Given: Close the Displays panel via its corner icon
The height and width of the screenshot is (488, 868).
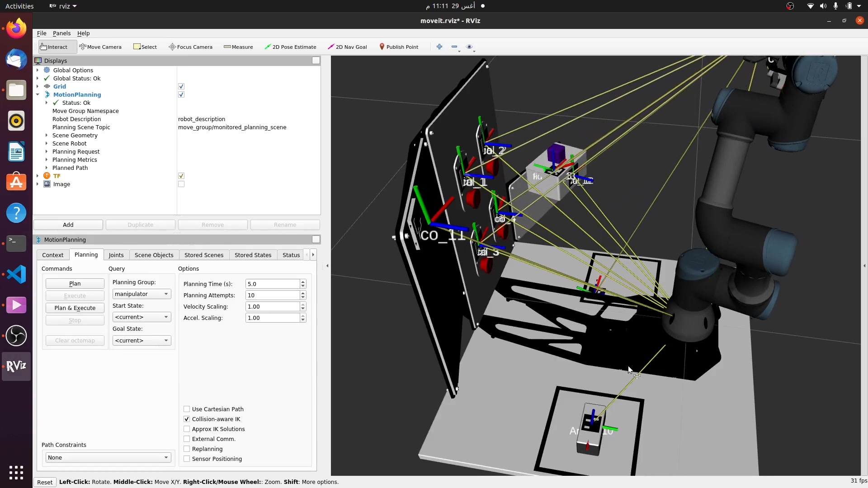Looking at the screenshot, I should coord(316,61).
